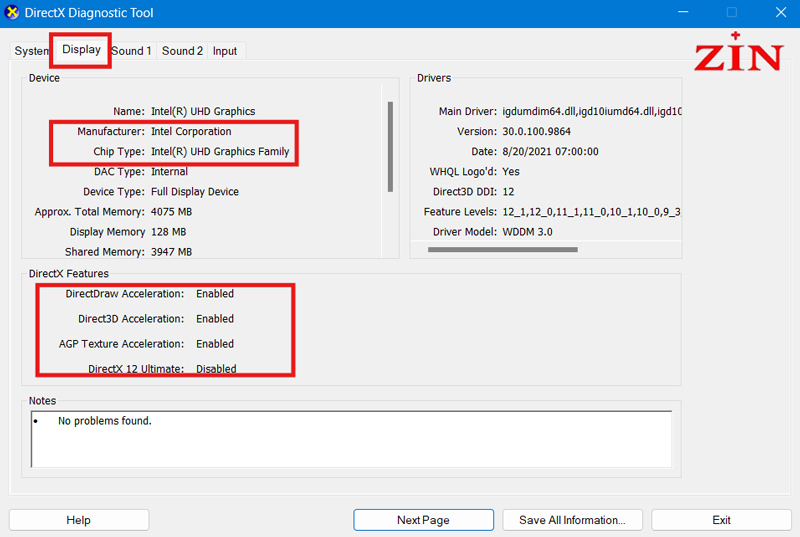Switch to the Input tab
Screen dimensions: 800x537
[x=225, y=51]
